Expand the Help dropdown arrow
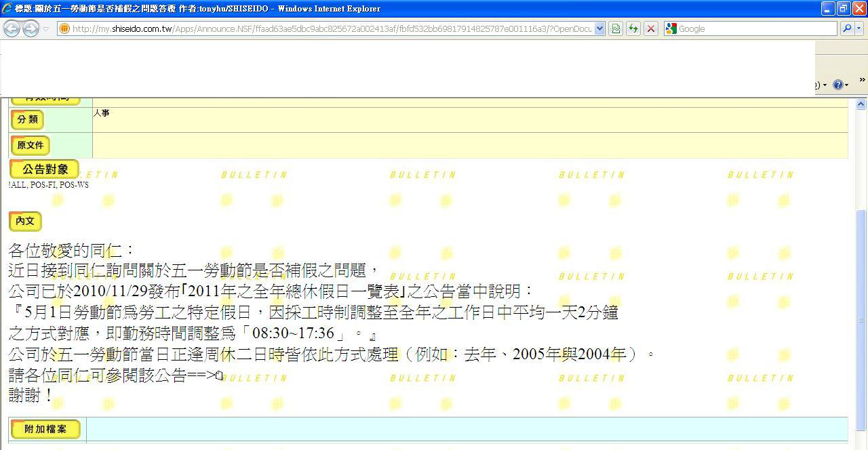The image size is (868, 450). 847,85
